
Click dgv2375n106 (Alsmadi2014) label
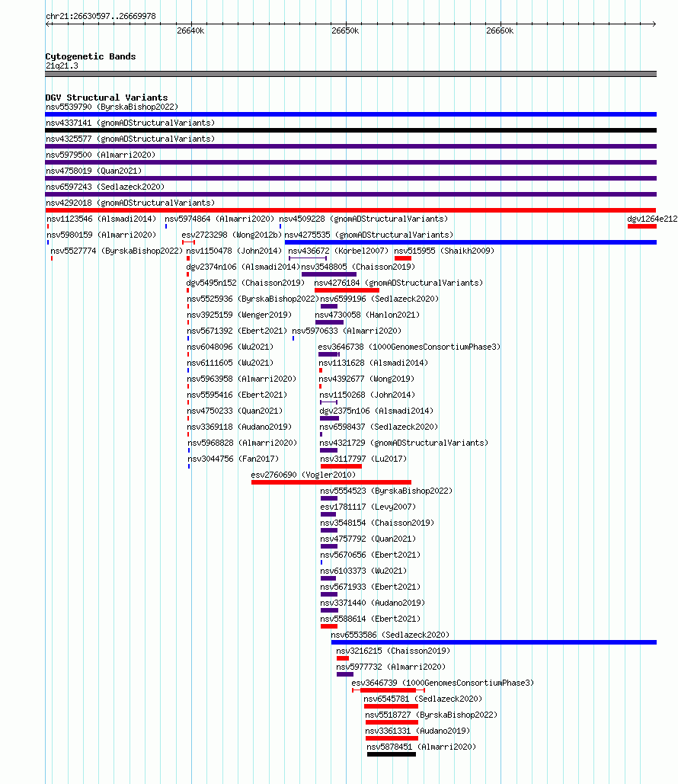[x=376, y=411]
